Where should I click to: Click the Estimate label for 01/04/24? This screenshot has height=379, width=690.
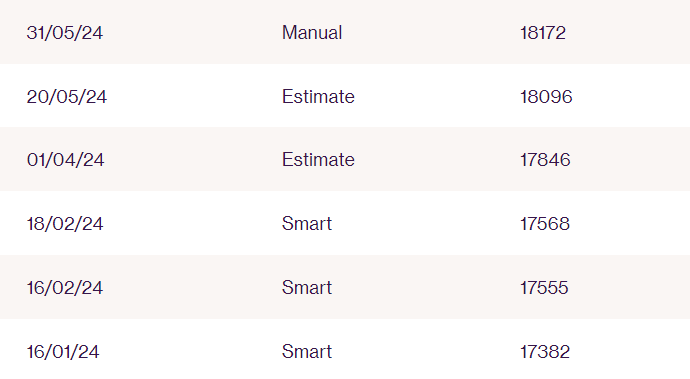(318, 159)
